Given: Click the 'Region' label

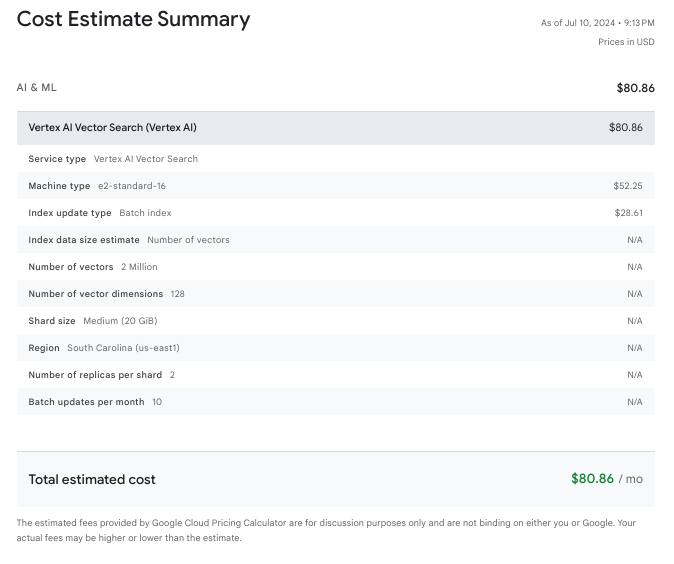Looking at the screenshot, I should click(x=44, y=348).
